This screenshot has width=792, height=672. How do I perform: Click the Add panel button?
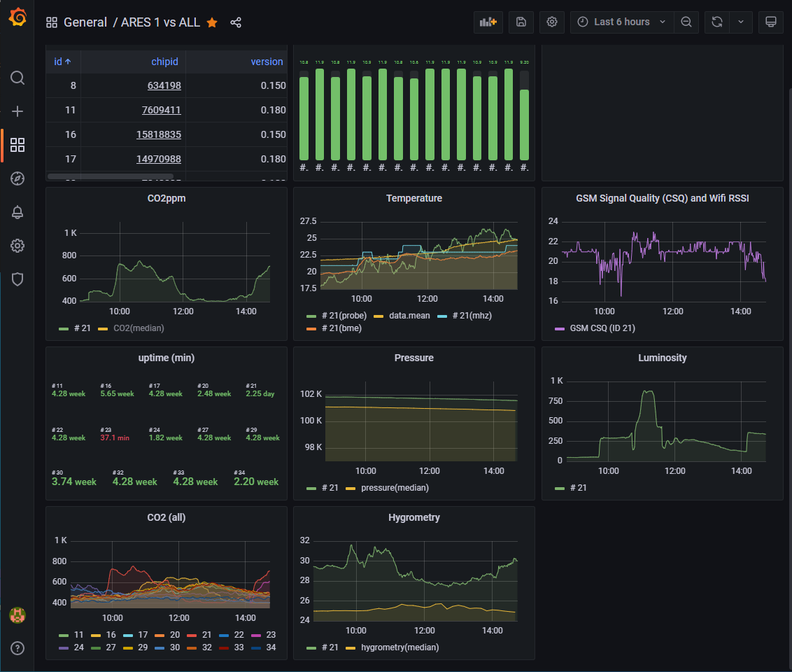(x=488, y=22)
